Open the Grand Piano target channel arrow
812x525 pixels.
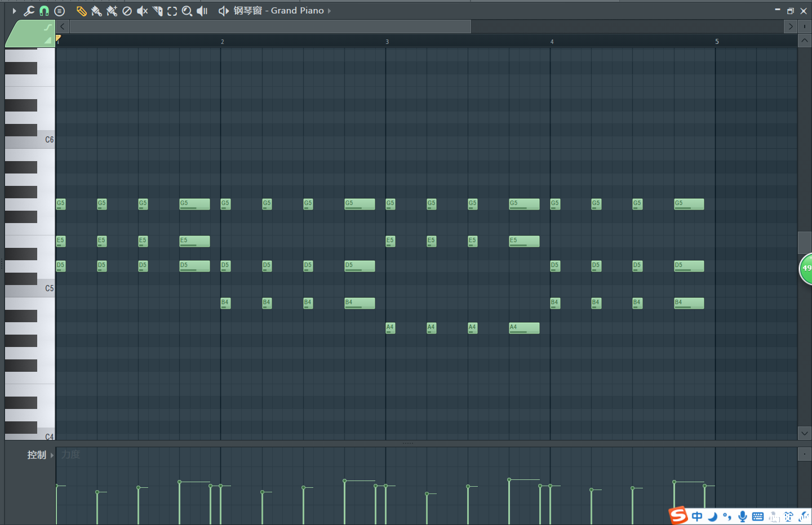click(329, 11)
